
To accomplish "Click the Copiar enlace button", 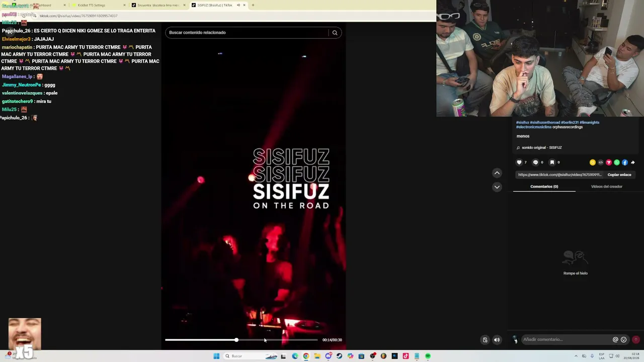I will [x=619, y=175].
